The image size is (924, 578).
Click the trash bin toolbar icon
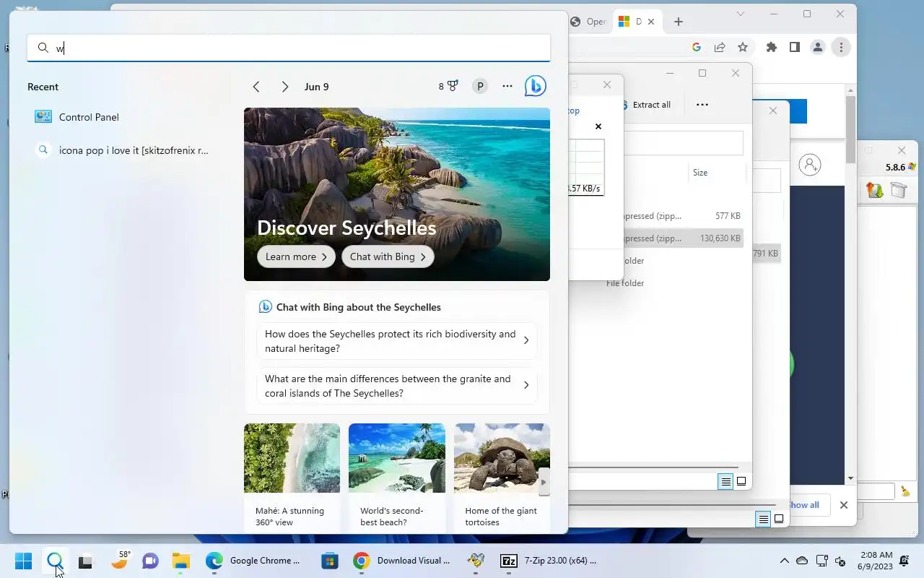[x=899, y=190]
